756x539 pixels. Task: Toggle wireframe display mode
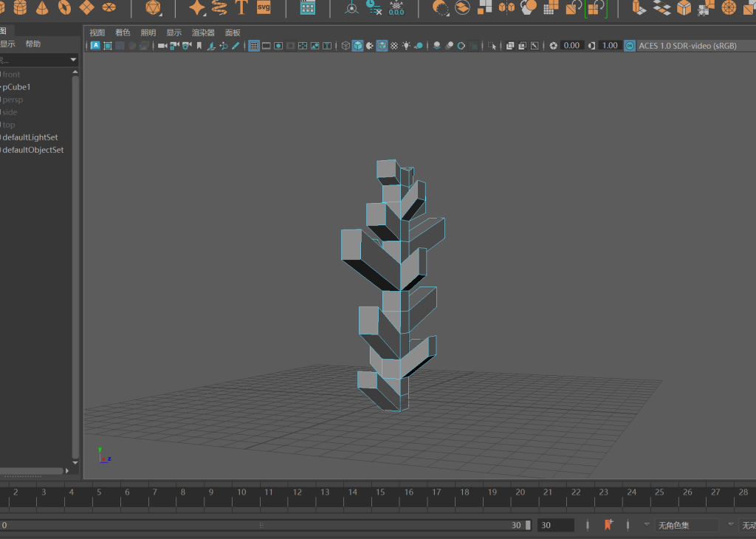coord(346,46)
